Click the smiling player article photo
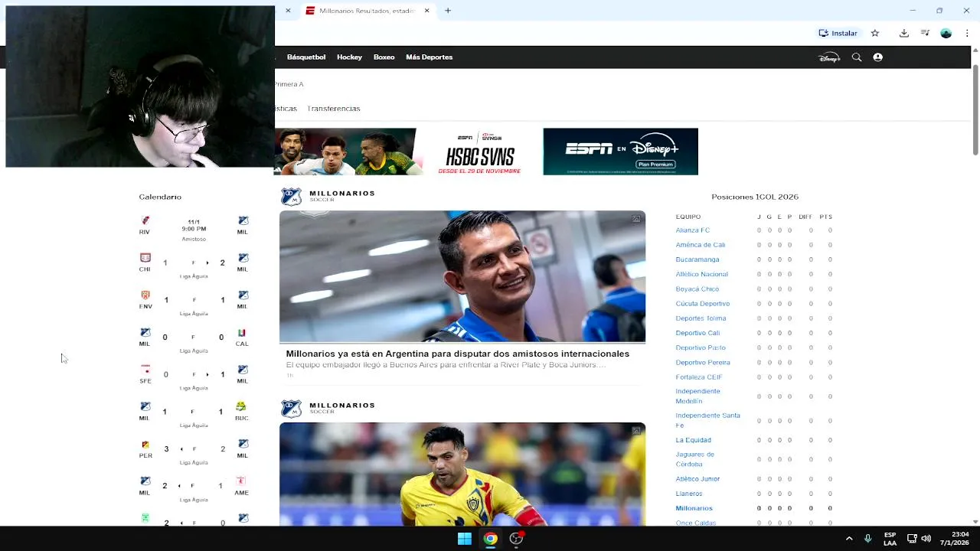Screen dimensions: 980x551 [462, 276]
